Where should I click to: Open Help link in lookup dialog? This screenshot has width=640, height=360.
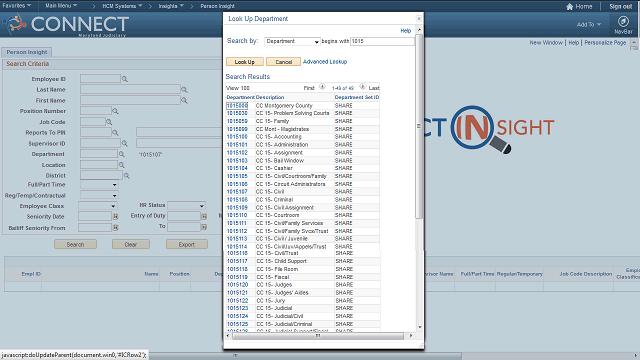(x=405, y=31)
